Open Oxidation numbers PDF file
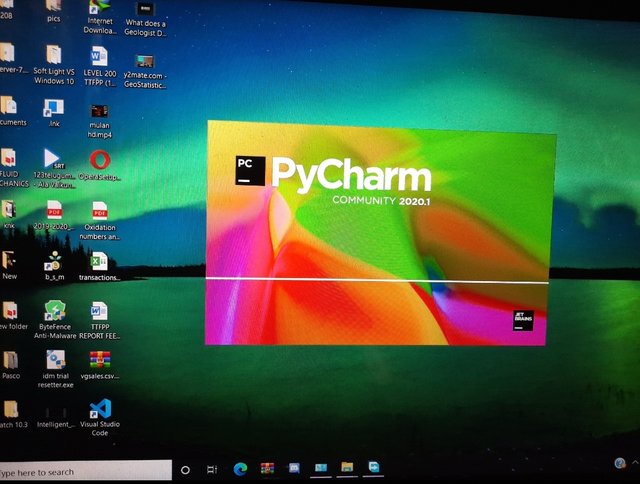 (x=100, y=220)
